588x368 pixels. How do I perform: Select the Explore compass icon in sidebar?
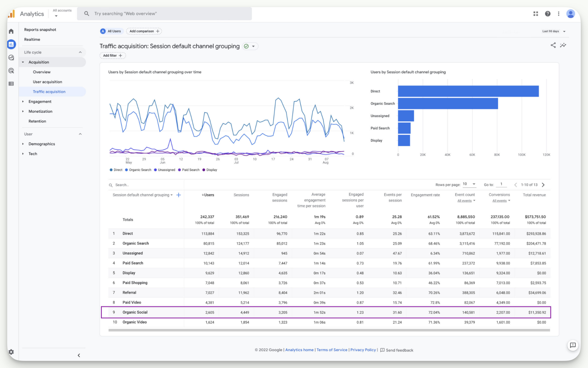point(11,58)
